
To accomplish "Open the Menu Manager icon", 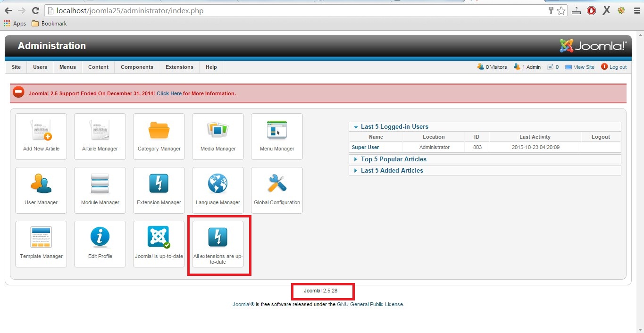I will click(x=277, y=131).
